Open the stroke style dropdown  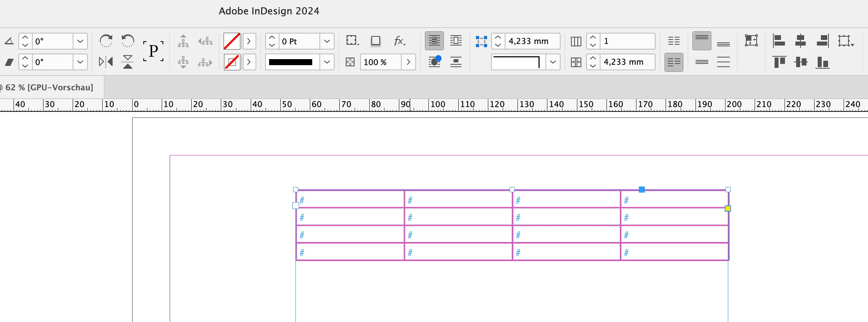[327, 62]
